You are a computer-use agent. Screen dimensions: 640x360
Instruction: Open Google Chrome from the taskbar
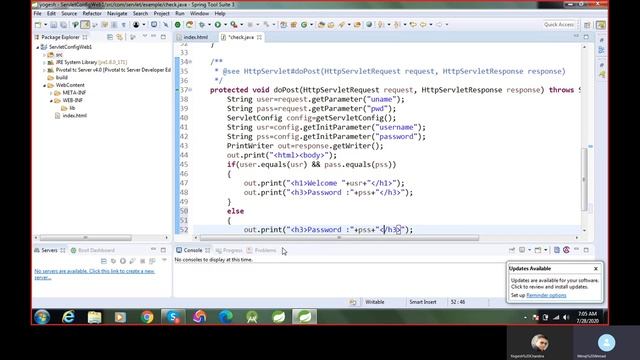click(x=147, y=317)
